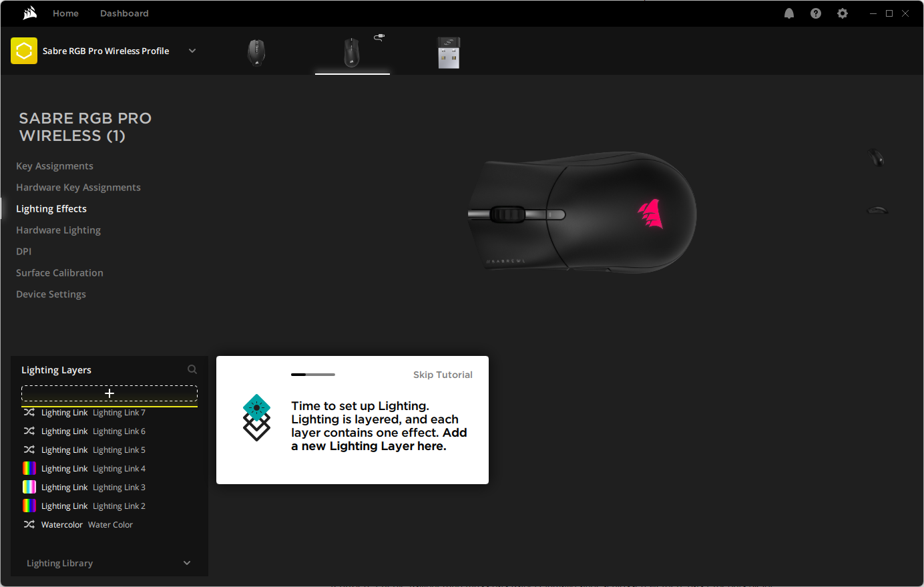Open the notifications bell
The image size is (924, 587).
(789, 13)
